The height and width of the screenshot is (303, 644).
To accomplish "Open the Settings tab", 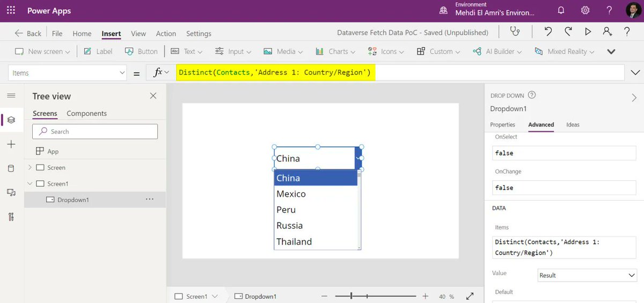I will pos(199,33).
